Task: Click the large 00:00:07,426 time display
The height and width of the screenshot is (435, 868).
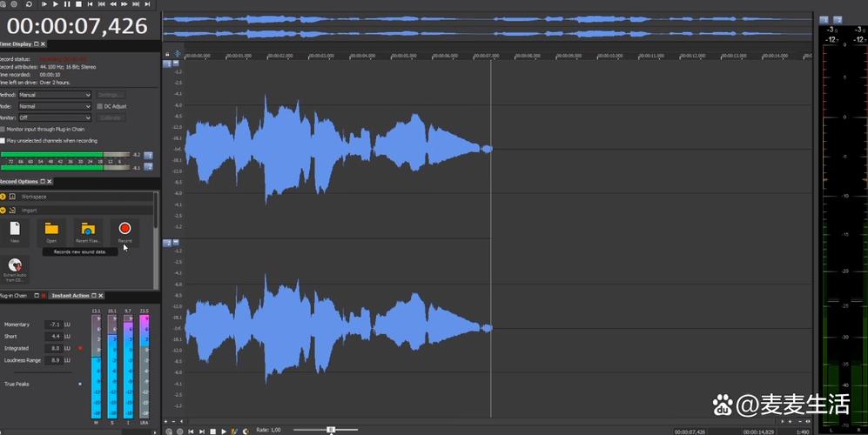Action: point(77,26)
